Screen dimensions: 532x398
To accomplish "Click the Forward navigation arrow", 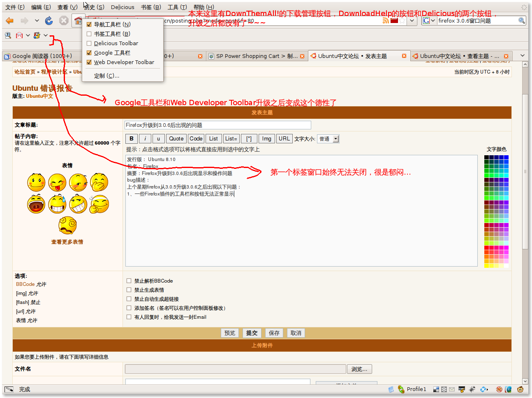I will (x=25, y=21).
